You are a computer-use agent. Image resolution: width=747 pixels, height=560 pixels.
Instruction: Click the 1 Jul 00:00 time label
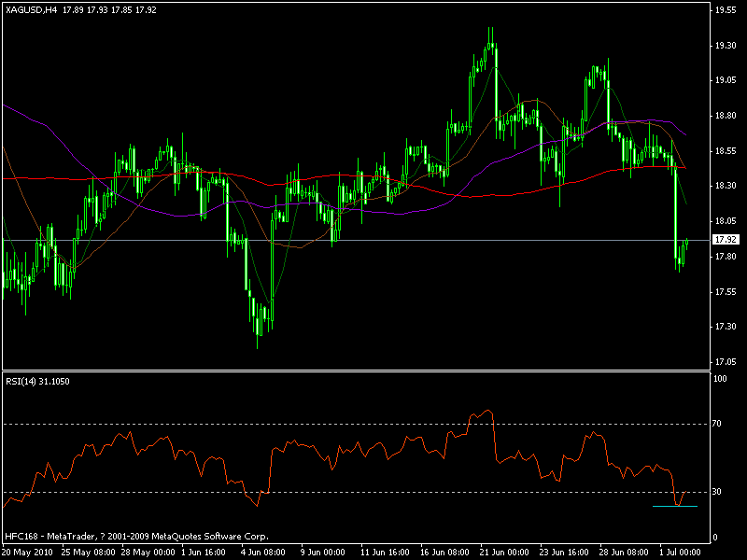681,553
